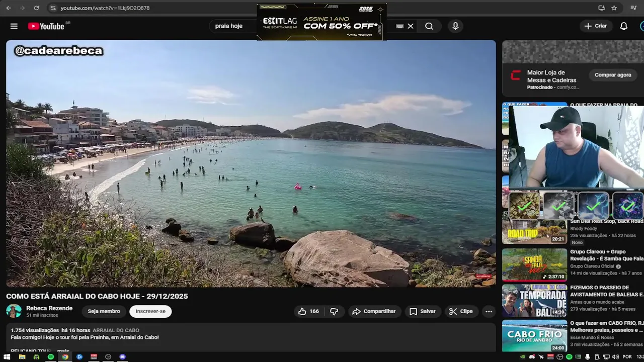The width and height of the screenshot is (644, 362).
Task: Open Rebeca Rezende channel avatar
Action: click(14, 311)
